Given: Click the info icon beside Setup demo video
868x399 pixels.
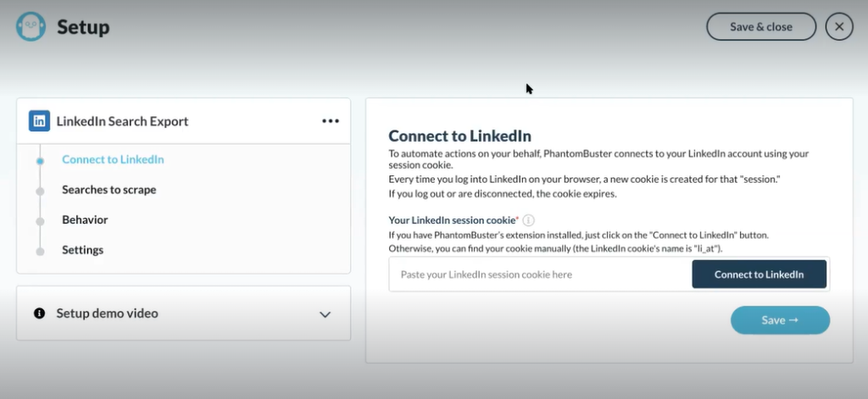Looking at the screenshot, I should coord(39,313).
